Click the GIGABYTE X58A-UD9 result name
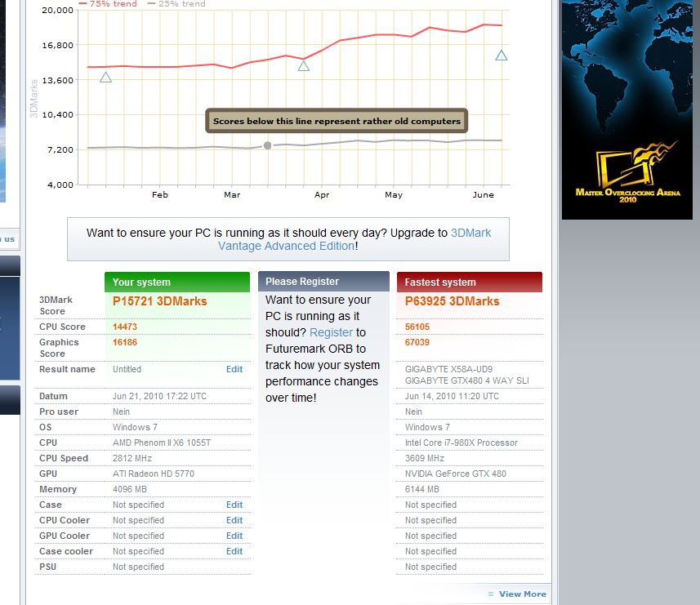The height and width of the screenshot is (605, 700). tap(448, 369)
